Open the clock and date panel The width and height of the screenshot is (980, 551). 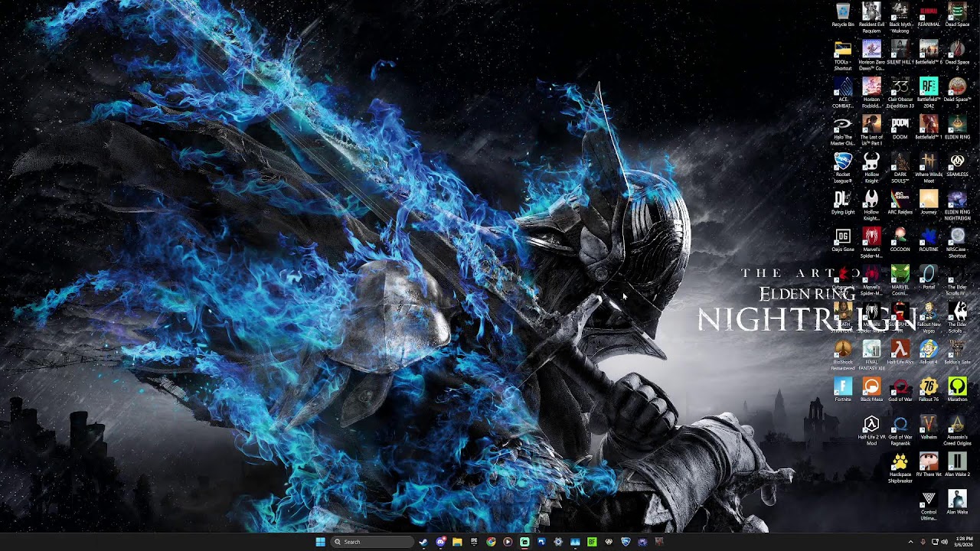click(964, 542)
